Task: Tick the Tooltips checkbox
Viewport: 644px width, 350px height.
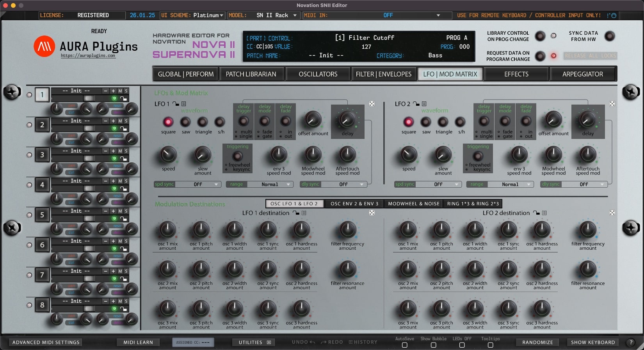Action: (490, 345)
